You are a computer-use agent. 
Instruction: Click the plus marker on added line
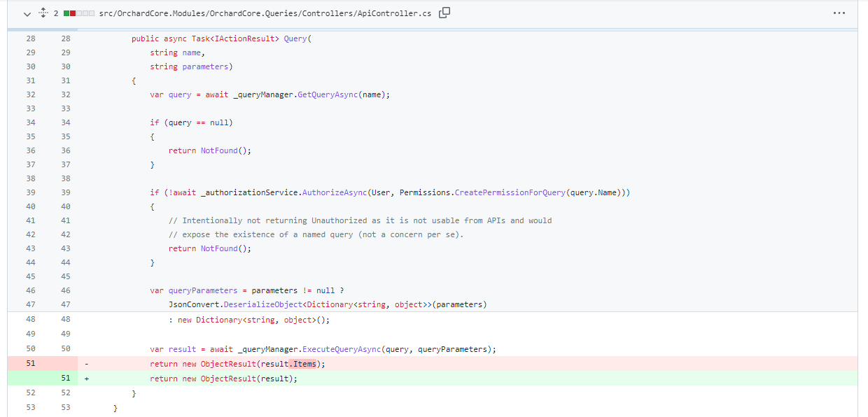click(86, 379)
